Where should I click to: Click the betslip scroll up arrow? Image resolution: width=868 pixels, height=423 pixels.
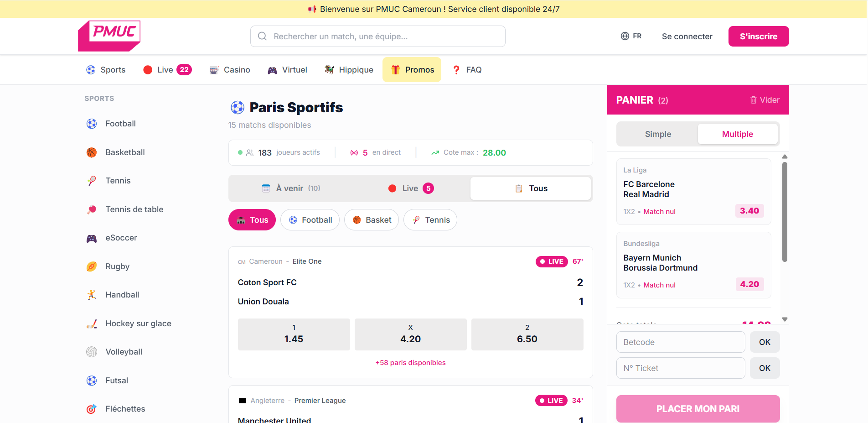[x=785, y=157]
